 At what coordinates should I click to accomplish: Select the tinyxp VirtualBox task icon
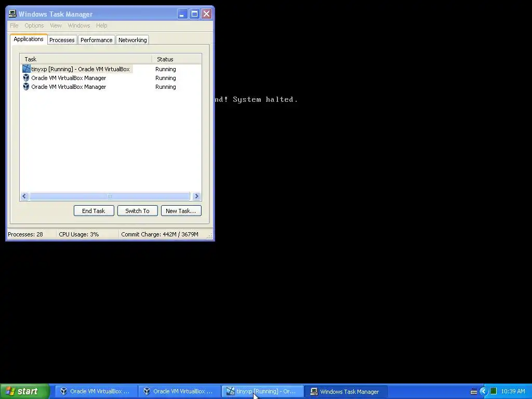point(26,69)
